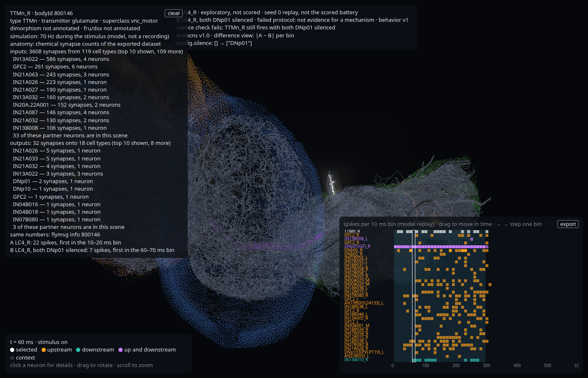Click the 'IN13A022 — 586 synapses, 4 neurons' input row

pyautogui.click(x=61, y=59)
